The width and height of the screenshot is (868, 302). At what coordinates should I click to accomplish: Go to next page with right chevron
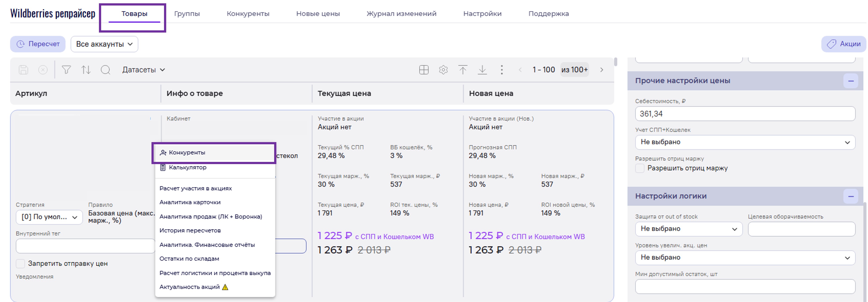(x=602, y=70)
